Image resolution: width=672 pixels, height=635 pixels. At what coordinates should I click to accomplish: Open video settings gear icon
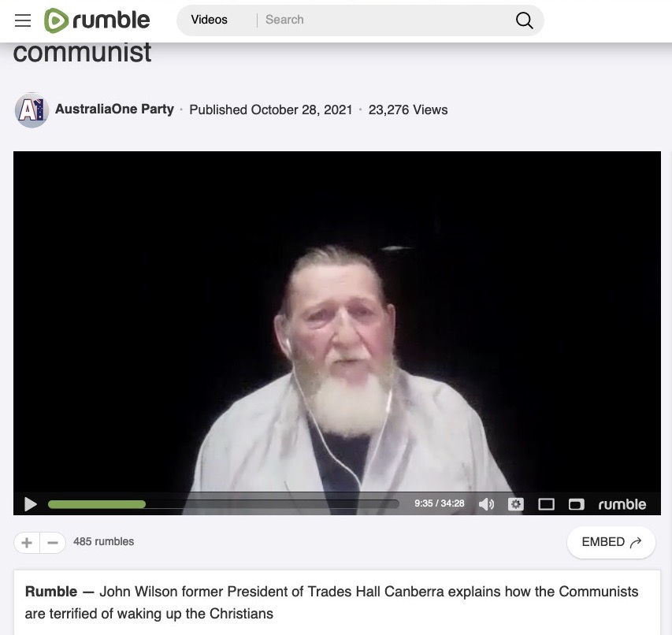pyautogui.click(x=515, y=504)
